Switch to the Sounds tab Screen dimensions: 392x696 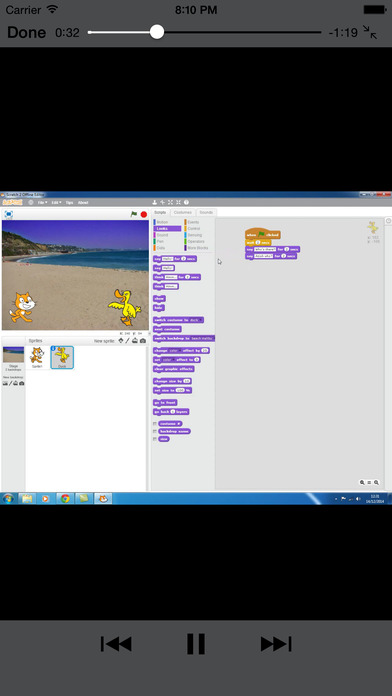tap(206, 213)
